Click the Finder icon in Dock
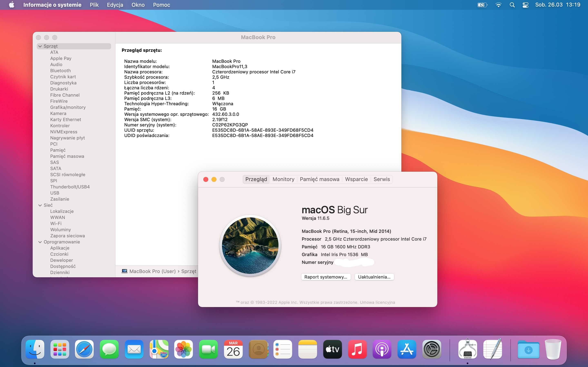This screenshot has height=367, width=588. coord(36,348)
